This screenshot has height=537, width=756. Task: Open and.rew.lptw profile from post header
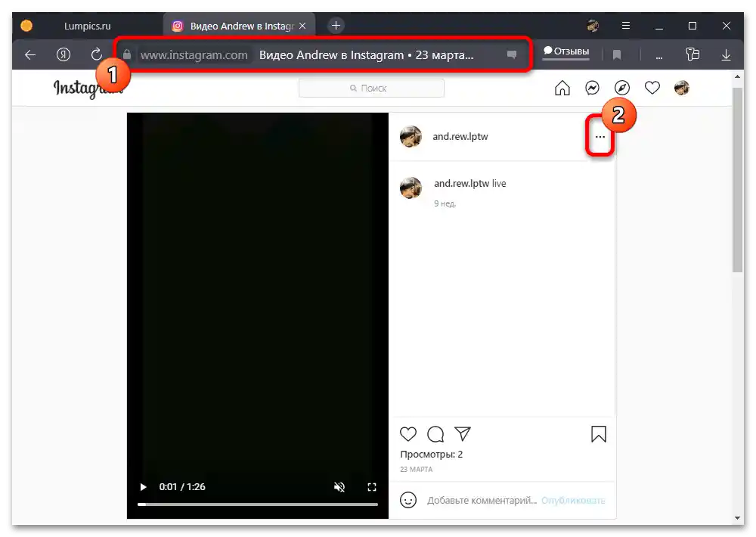(460, 137)
